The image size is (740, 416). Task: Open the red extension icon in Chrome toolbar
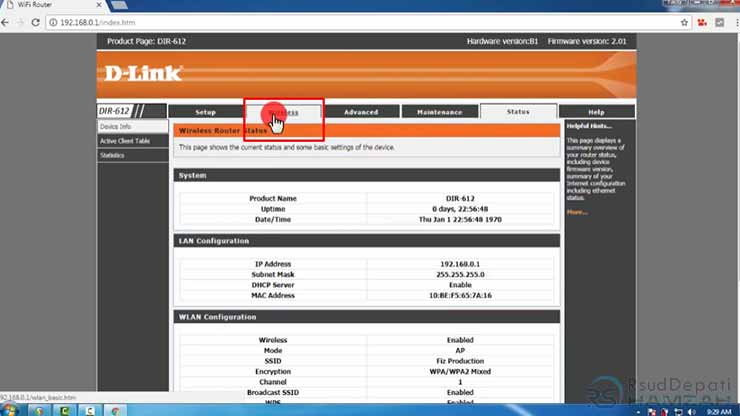702,22
